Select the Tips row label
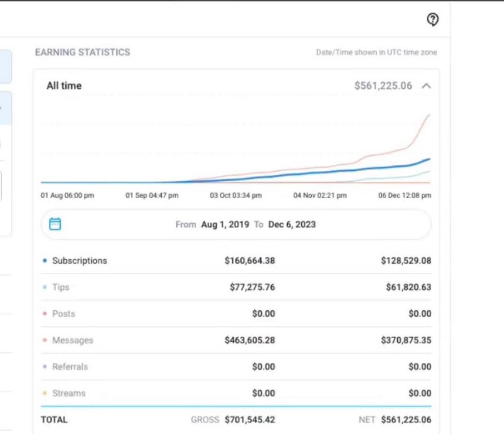Screen dimensions: 504x434 pyautogui.click(x=61, y=287)
